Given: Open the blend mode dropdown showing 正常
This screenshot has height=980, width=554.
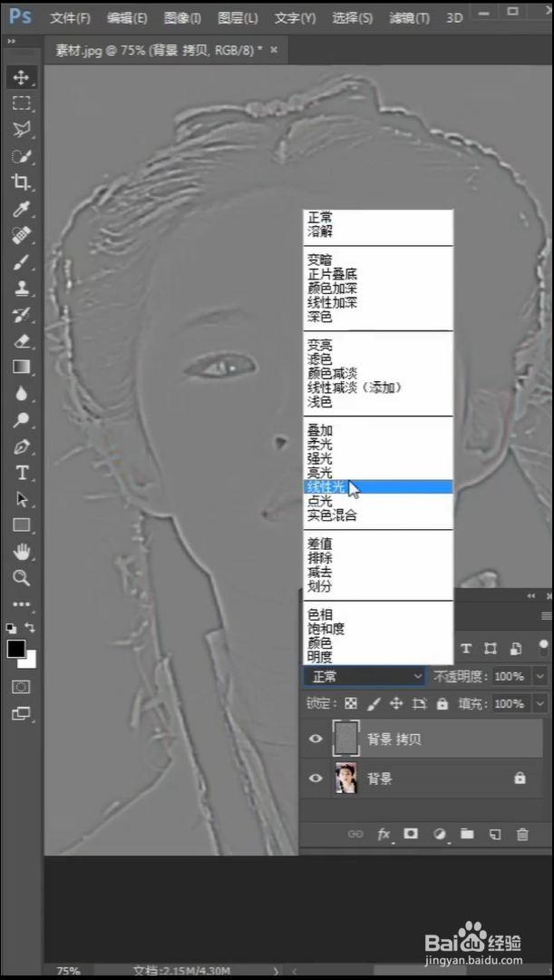Looking at the screenshot, I should (364, 676).
